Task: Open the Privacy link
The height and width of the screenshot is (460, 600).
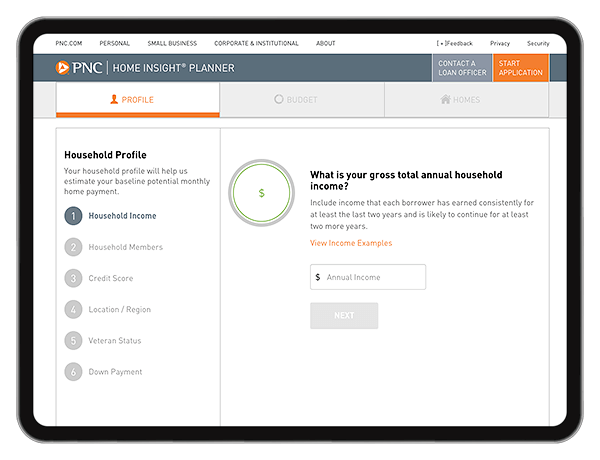Action: pos(500,43)
